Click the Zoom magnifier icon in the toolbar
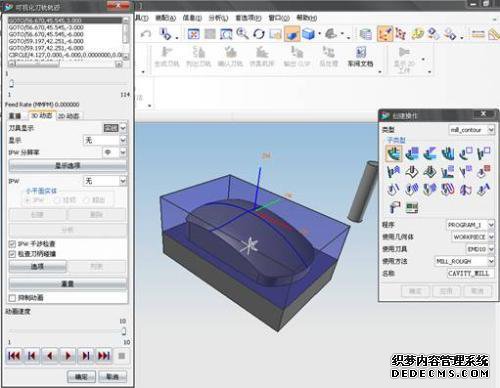This screenshot has width=500, height=388. [242, 33]
